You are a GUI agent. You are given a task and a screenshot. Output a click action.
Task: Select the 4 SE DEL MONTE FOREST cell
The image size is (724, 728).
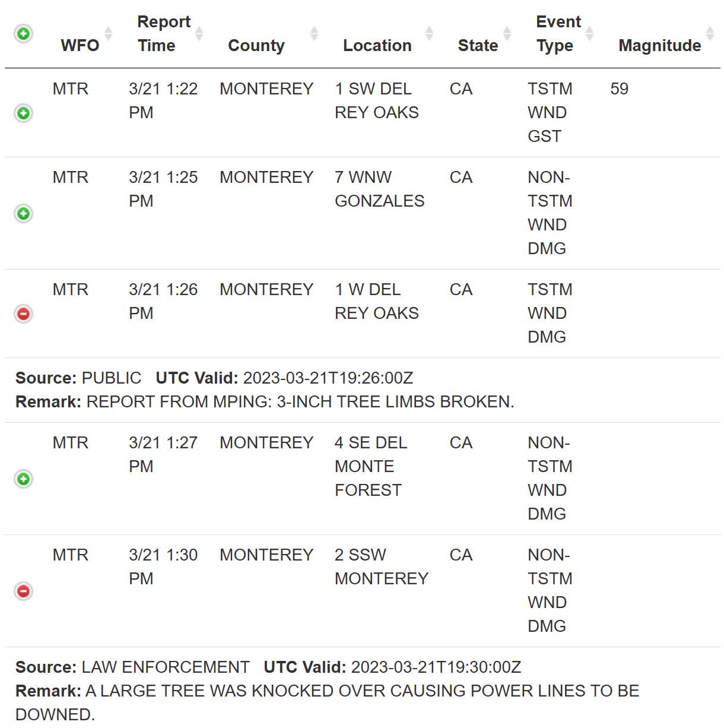[370, 466]
